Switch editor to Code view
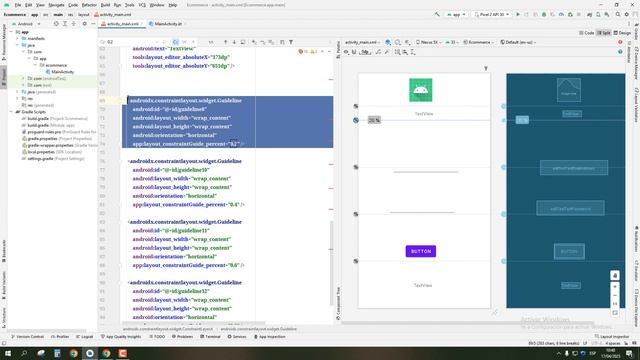Image resolution: width=640 pixels, height=360 pixels. coord(587,33)
